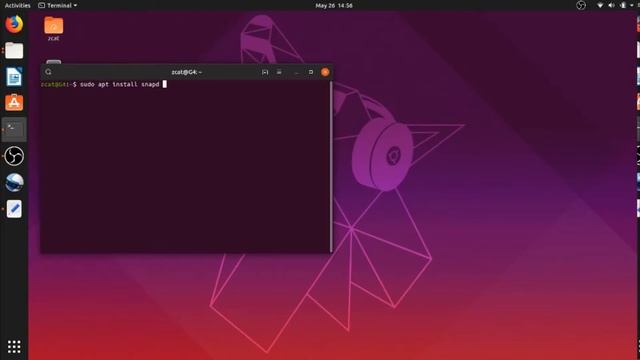The image size is (640, 360).
Task: Open the clock and calendar panel
Action: pos(333,5)
